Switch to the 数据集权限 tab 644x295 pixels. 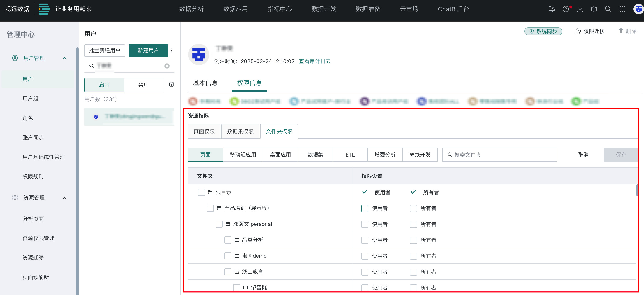(x=240, y=132)
